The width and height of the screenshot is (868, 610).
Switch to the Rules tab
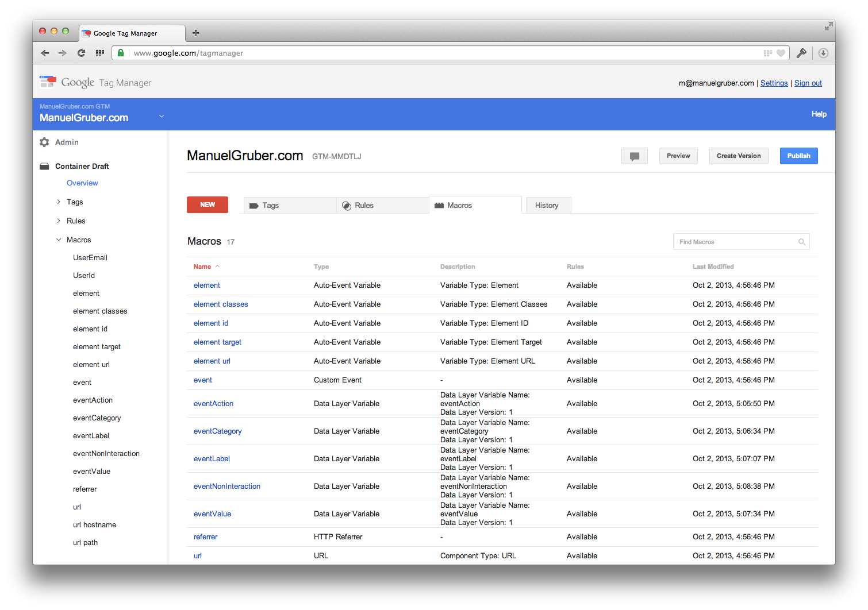[382, 205]
